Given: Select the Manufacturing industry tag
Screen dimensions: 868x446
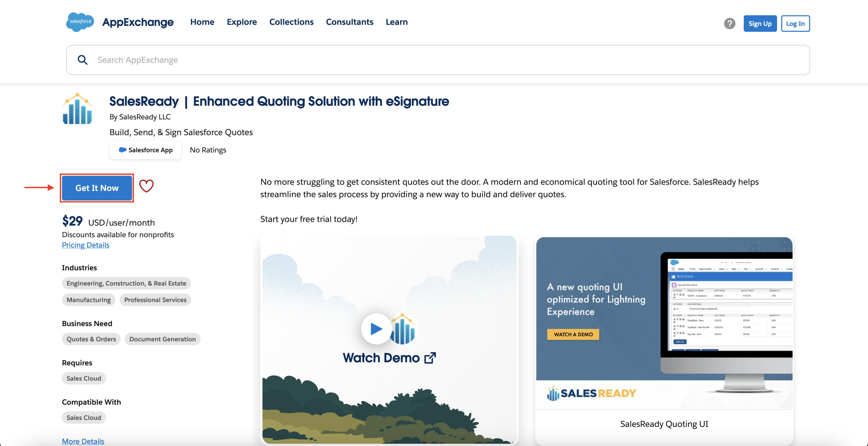Looking at the screenshot, I should [x=89, y=300].
